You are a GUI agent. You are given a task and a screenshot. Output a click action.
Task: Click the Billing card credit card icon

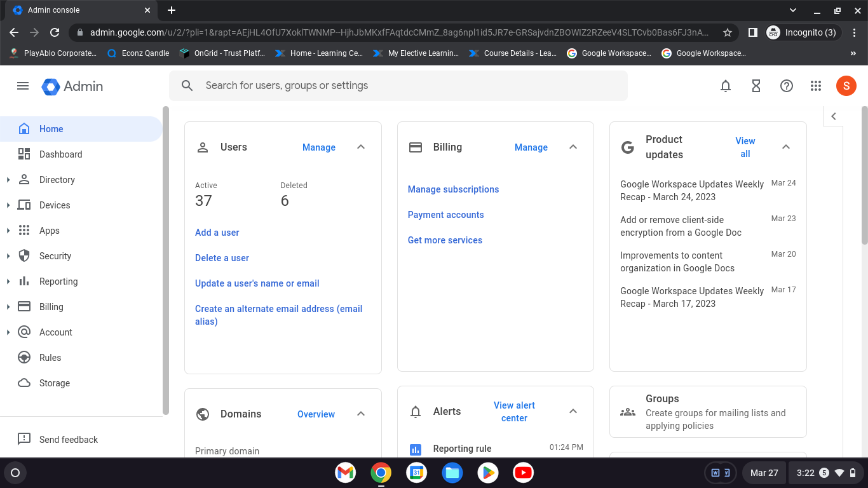(x=416, y=147)
